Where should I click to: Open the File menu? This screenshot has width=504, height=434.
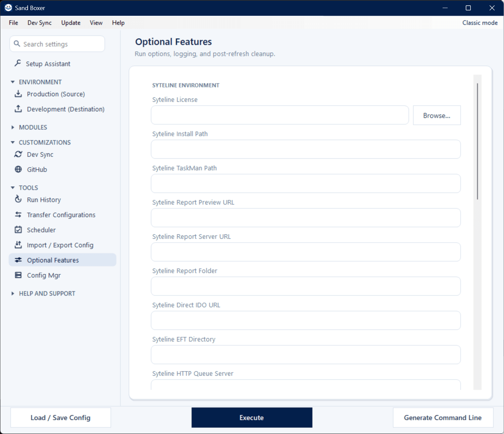point(13,22)
